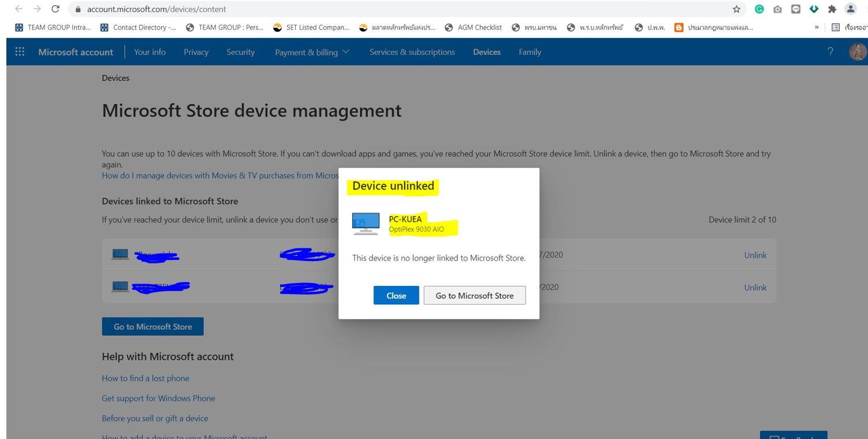Screen dimensions: 868x439
Task: Click the second linked device icon
Action: pos(120,287)
